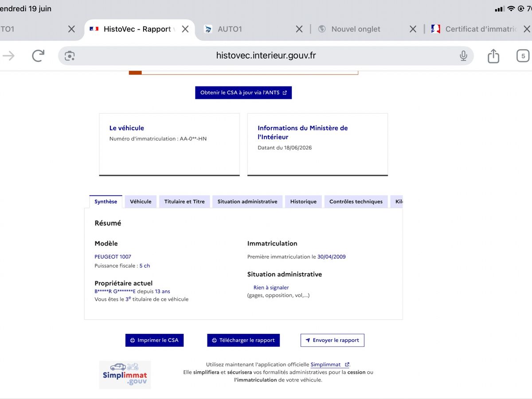Download the report with Télécharger le rapport

click(243, 340)
